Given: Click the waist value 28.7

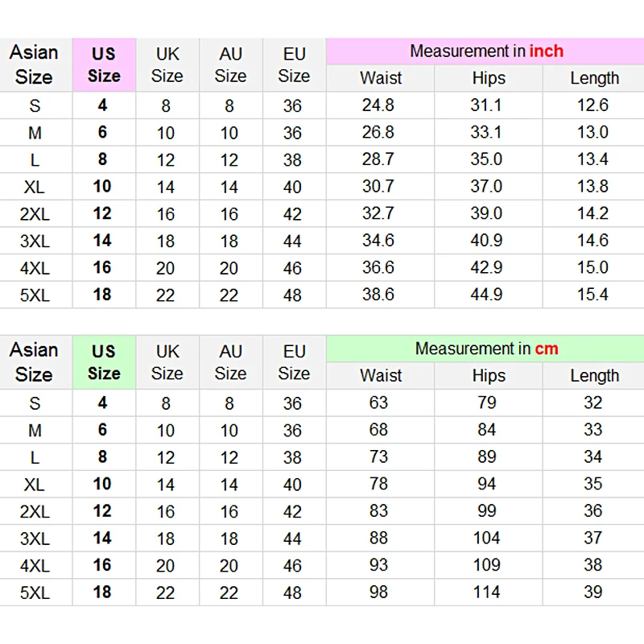Looking at the screenshot, I should click(x=378, y=159).
